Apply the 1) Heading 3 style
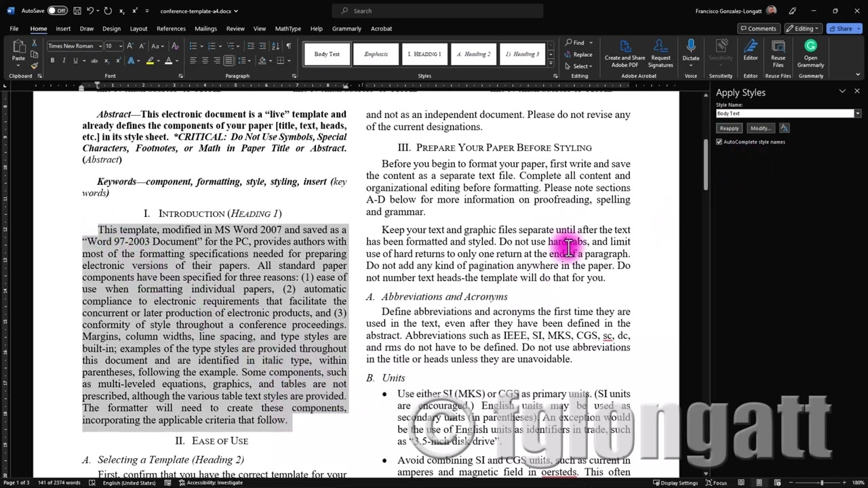The height and width of the screenshot is (488, 868). [x=522, y=54]
